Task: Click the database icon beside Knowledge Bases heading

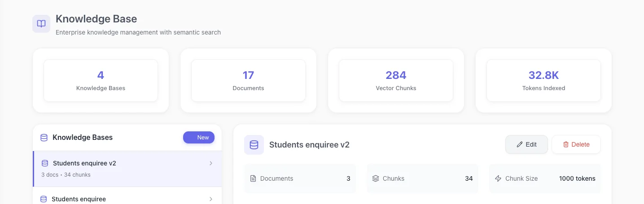Action: [44, 138]
